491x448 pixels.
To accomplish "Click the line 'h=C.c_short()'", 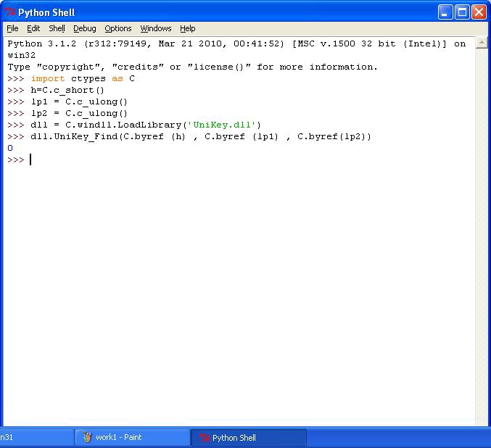I will tap(67, 90).
